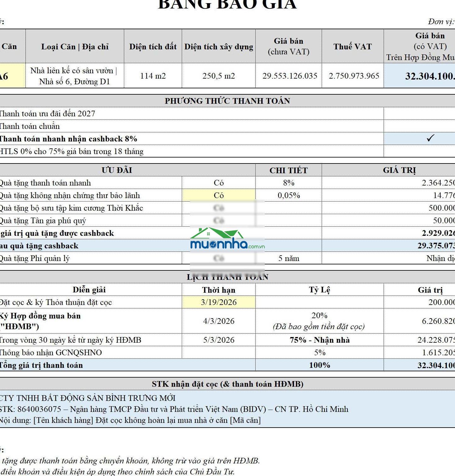Click the '75% - Nhận nhà' ratio cell
This screenshot has width=455, height=476.
319,340
